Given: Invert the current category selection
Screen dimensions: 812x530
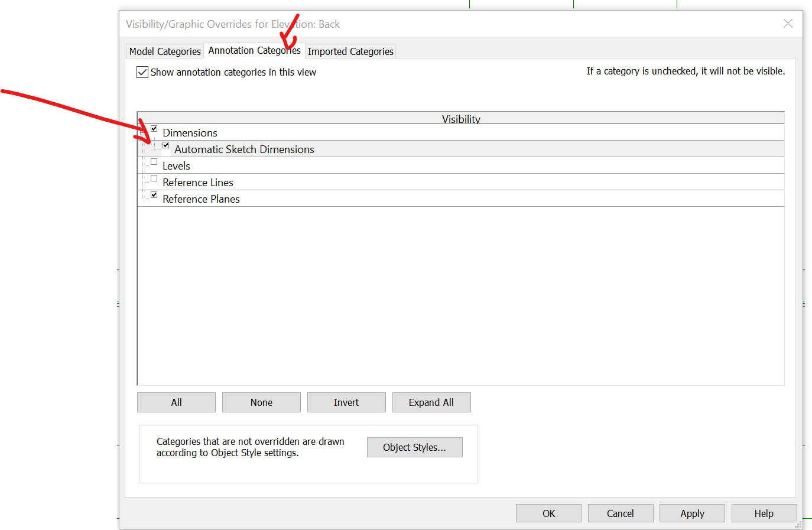Looking at the screenshot, I should point(346,402).
